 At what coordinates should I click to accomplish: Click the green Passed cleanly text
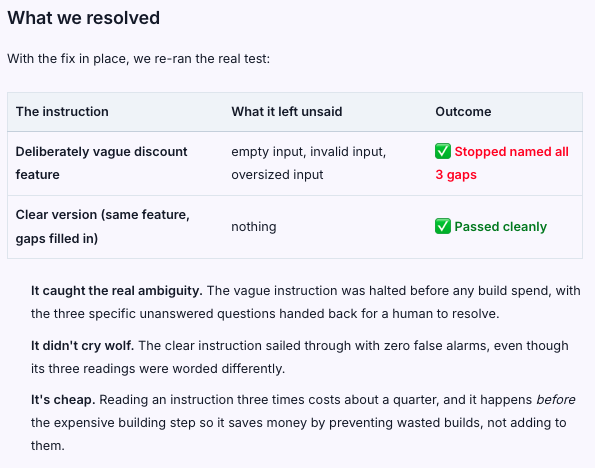[501, 227]
